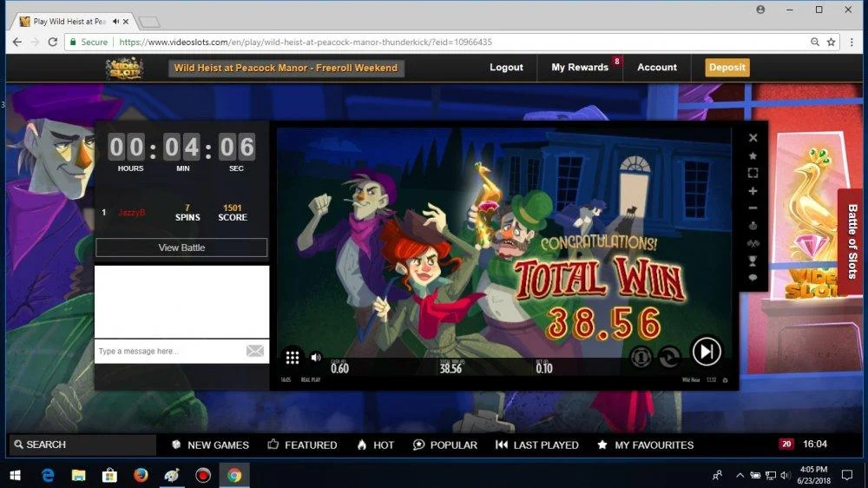Open Popular games category
Image resolution: width=868 pixels, height=488 pixels.
[x=445, y=445]
